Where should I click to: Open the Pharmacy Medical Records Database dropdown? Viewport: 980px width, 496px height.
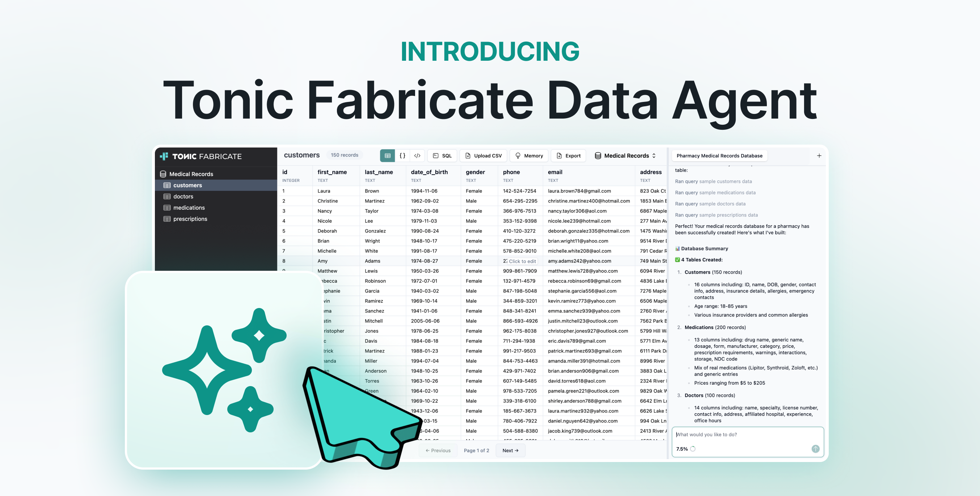(x=719, y=155)
